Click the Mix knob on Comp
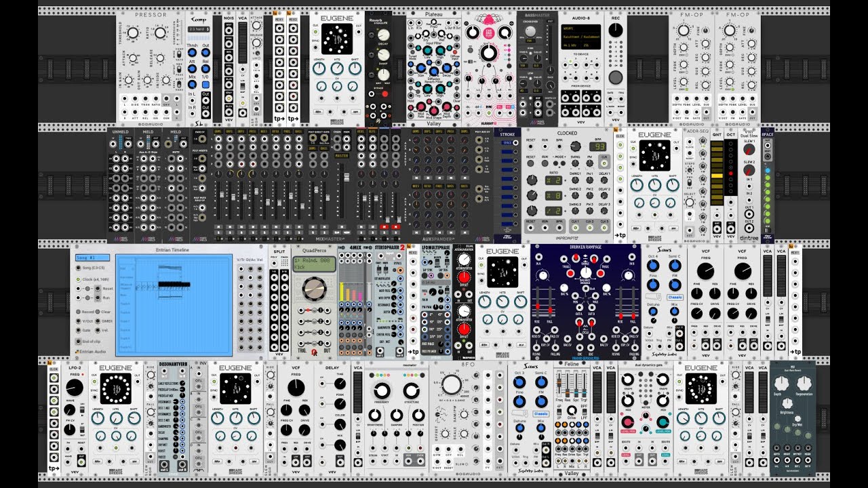The image size is (868, 488). (x=192, y=85)
